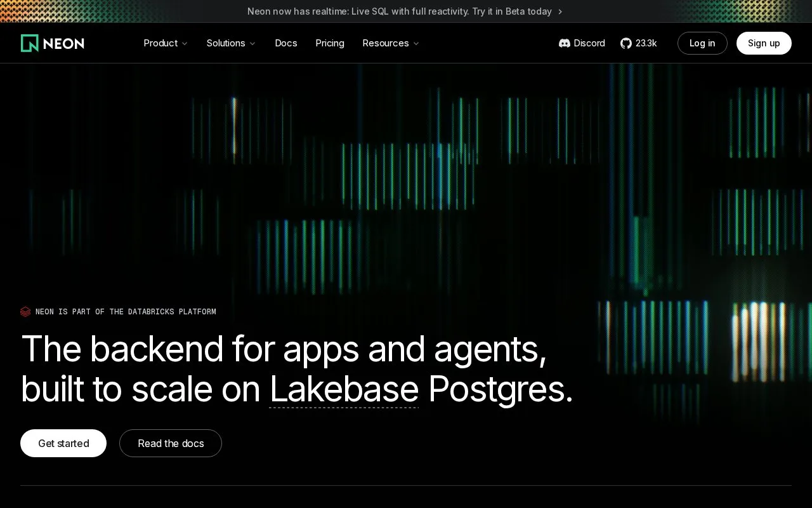
Task: Click the Log in button
Action: click(x=702, y=43)
